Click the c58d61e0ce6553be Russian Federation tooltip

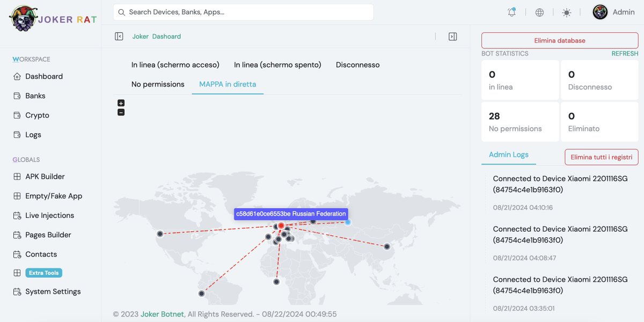[x=291, y=214]
